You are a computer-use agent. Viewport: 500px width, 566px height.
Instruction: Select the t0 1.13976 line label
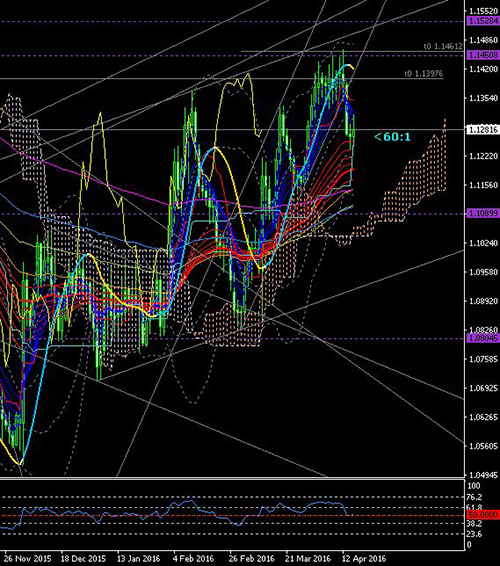[424, 74]
